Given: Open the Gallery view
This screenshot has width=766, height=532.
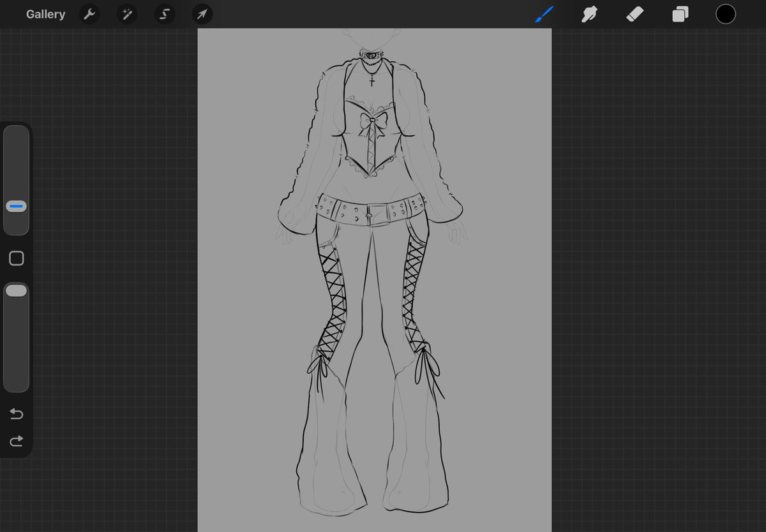Looking at the screenshot, I should (x=45, y=14).
